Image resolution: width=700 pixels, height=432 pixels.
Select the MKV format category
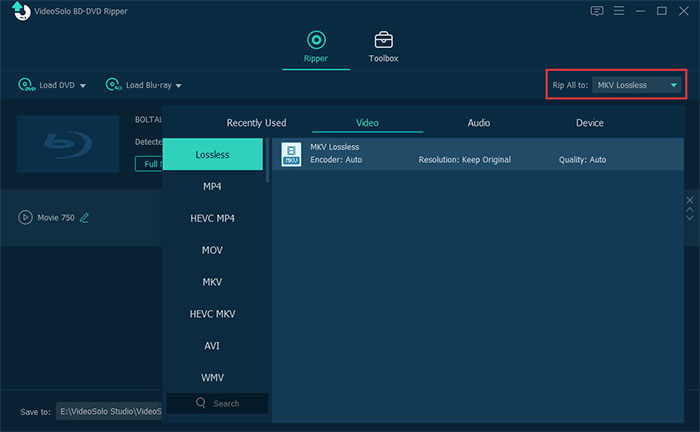point(212,282)
